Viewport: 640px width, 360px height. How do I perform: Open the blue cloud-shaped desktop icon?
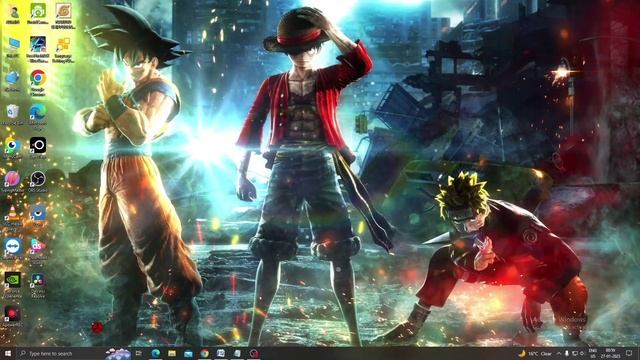(x=12, y=81)
